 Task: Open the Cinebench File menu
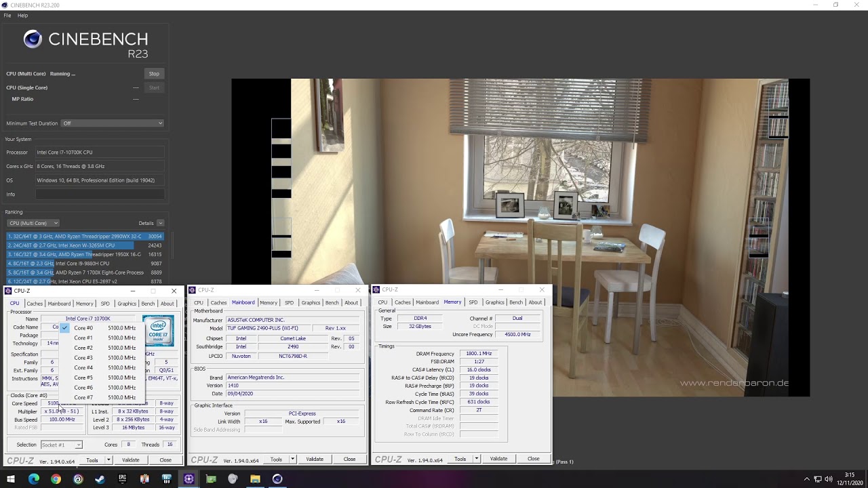[7, 15]
